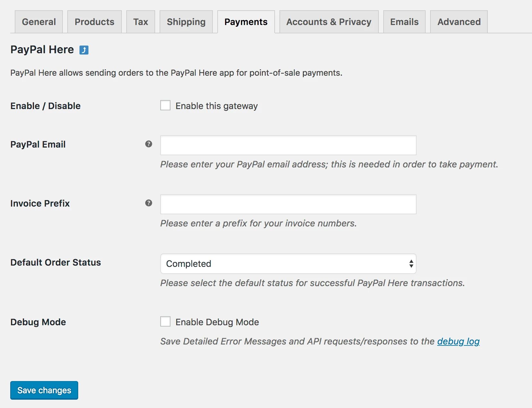
Task: Switch to the Emails tab
Action: pos(404,22)
